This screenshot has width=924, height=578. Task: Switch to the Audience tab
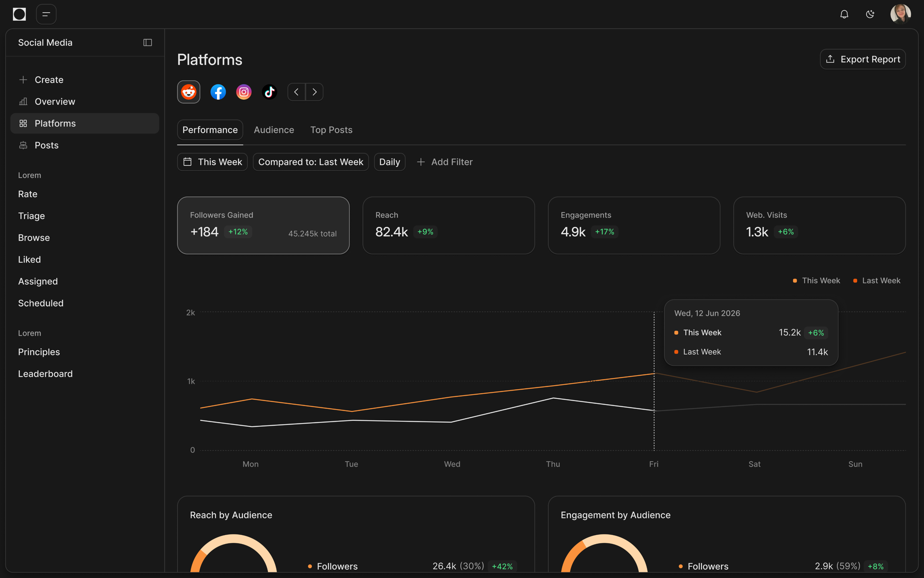pos(274,130)
